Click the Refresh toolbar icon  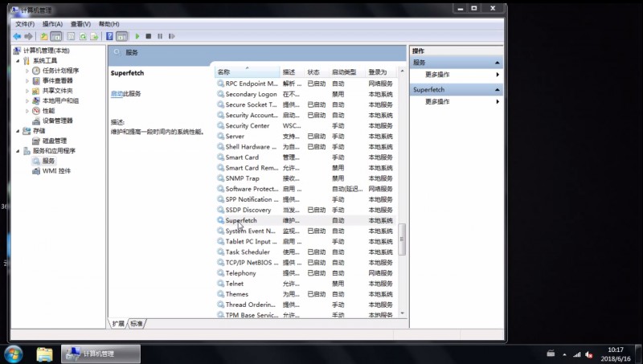pyautogui.click(x=83, y=36)
